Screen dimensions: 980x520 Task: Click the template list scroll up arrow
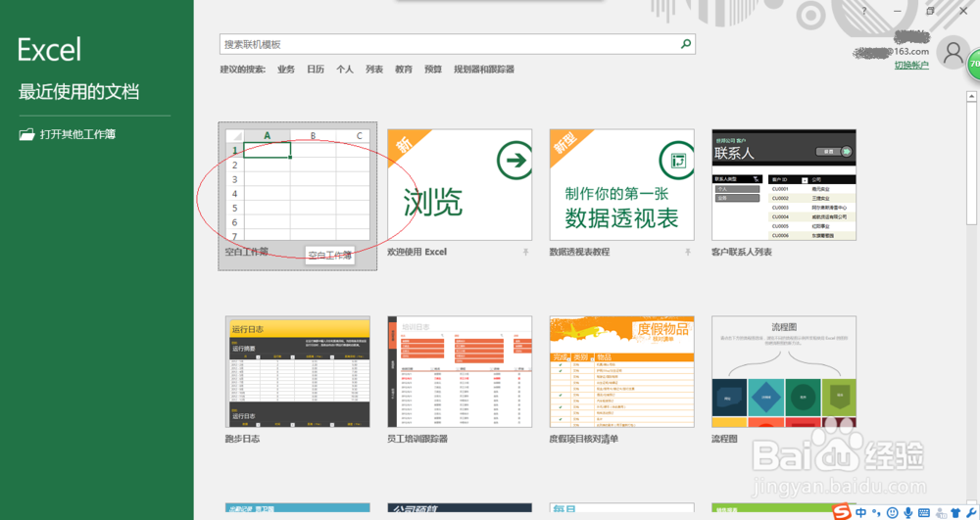(x=971, y=96)
